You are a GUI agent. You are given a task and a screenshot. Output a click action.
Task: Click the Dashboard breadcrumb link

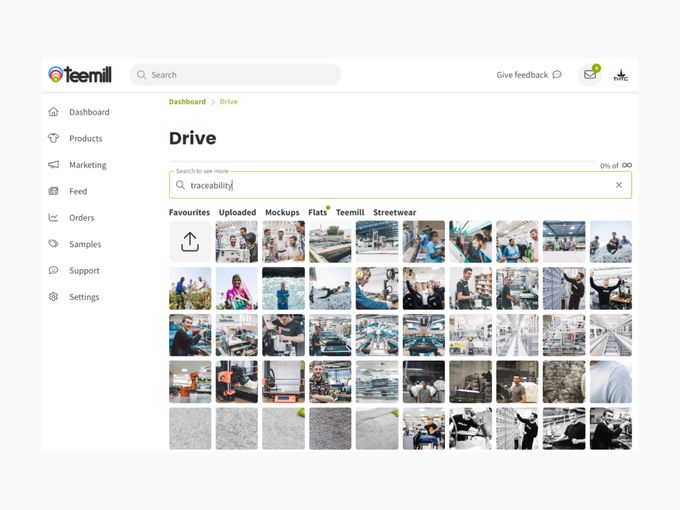tap(187, 102)
